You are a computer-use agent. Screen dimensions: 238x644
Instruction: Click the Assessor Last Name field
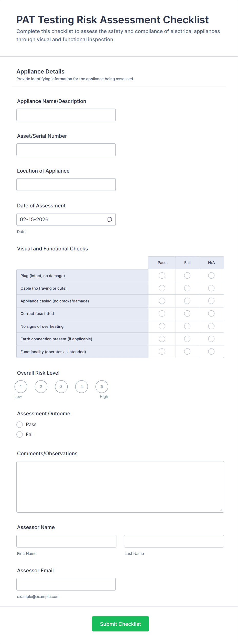click(174, 541)
